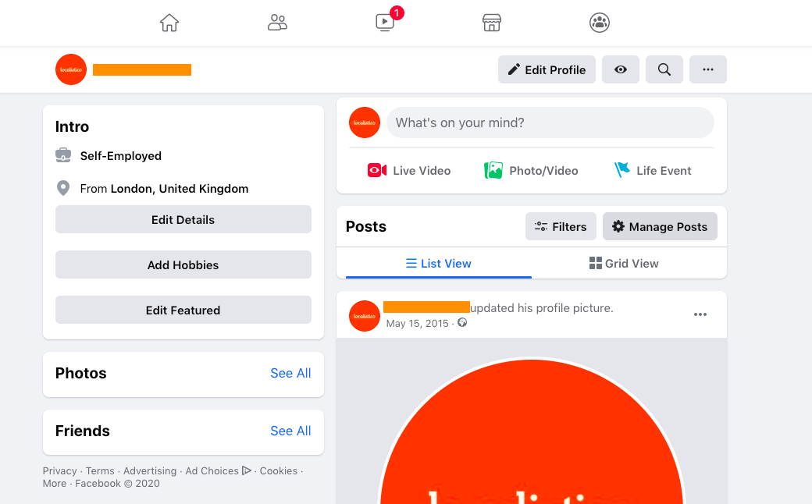
Task: Click the Edit Profile button
Action: pos(547,69)
